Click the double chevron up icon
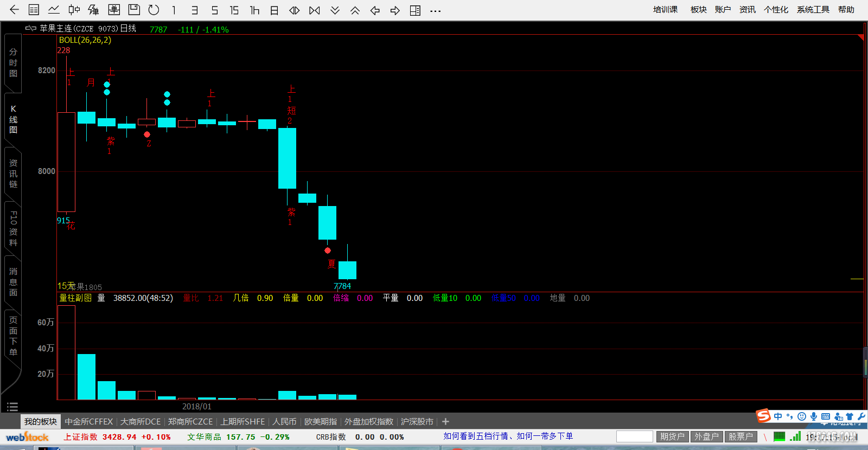Viewport: 868px width, 450px height. pyautogui.click(x=355, y=10)
